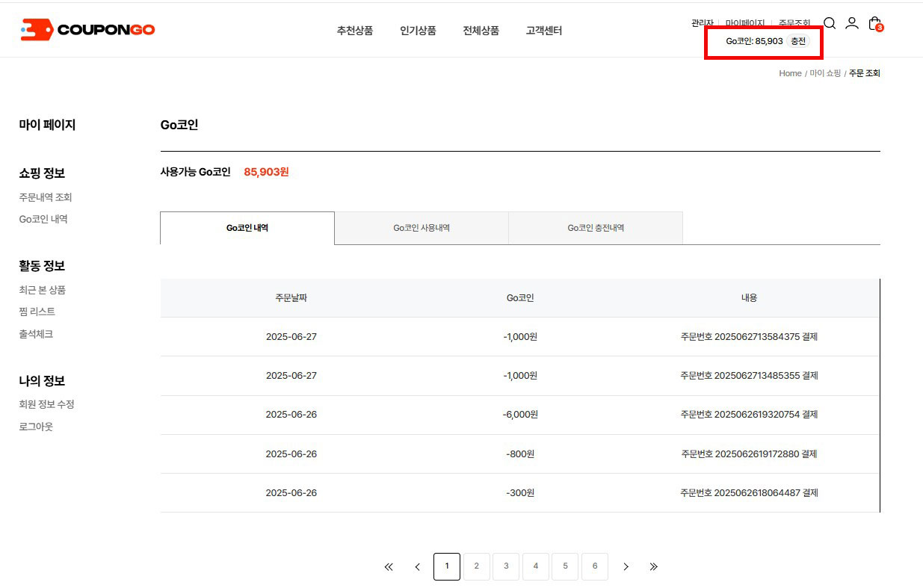
Task: Open 인기상품 menu
Action: pyautogui.click(x=418, y=31)
